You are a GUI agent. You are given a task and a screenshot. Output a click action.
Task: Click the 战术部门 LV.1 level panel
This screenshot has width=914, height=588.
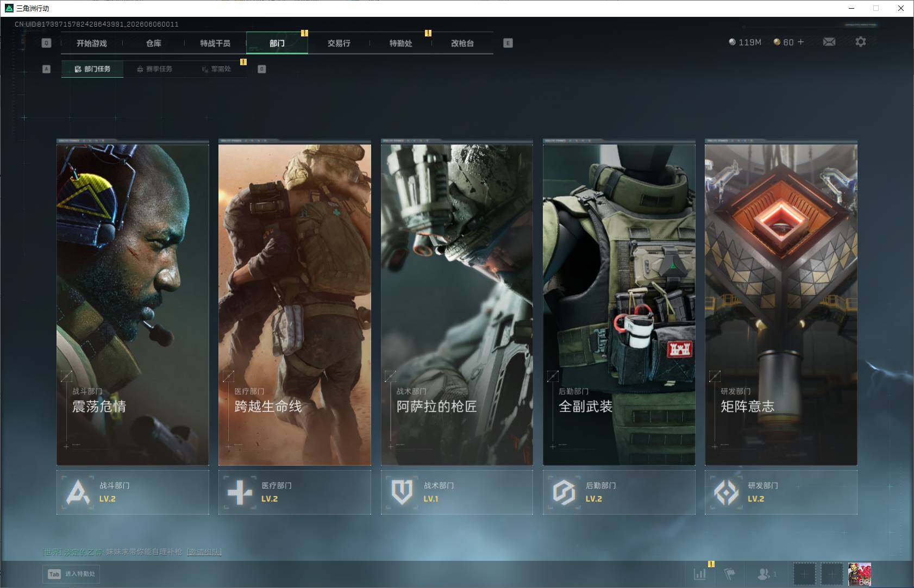click(457, 492)
